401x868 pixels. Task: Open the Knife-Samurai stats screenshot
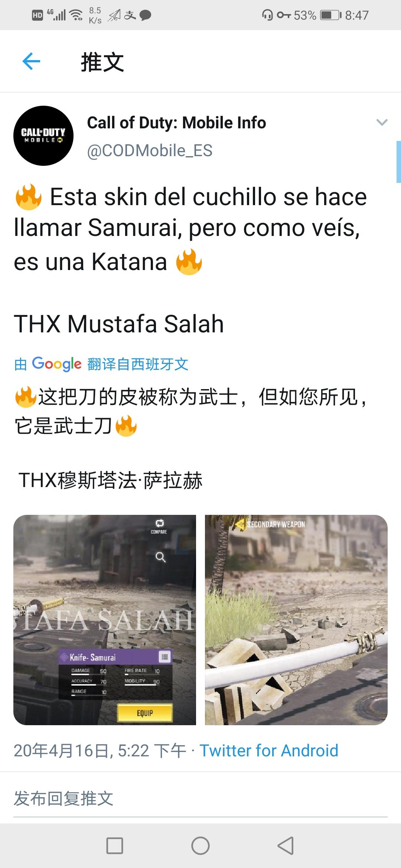coord(105,620)
